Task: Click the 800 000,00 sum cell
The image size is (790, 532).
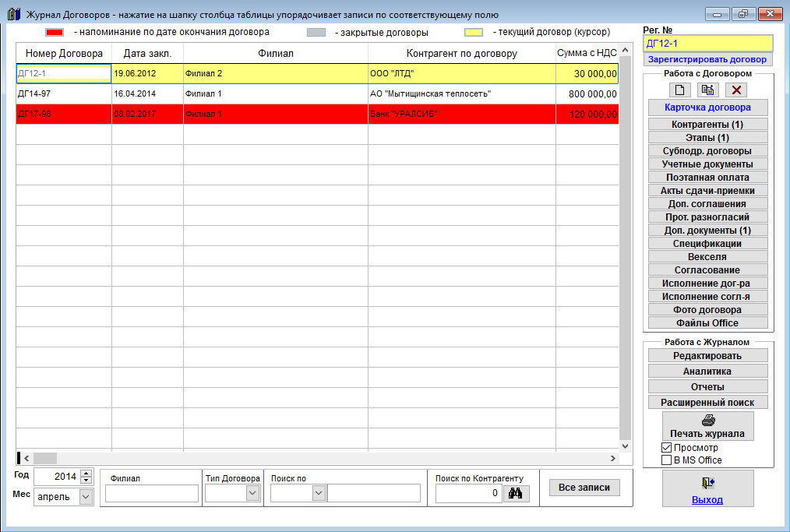Action: (587, 93)
